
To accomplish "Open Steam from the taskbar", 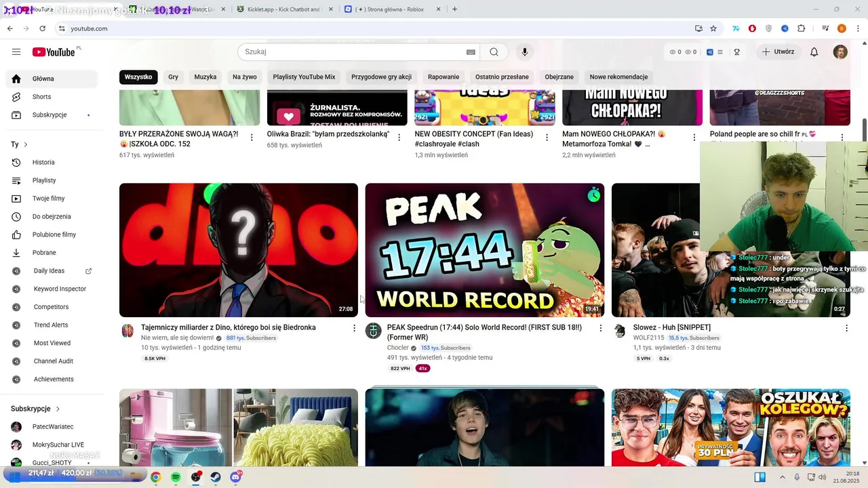I will pyautogui.click(x=216, y=477).
